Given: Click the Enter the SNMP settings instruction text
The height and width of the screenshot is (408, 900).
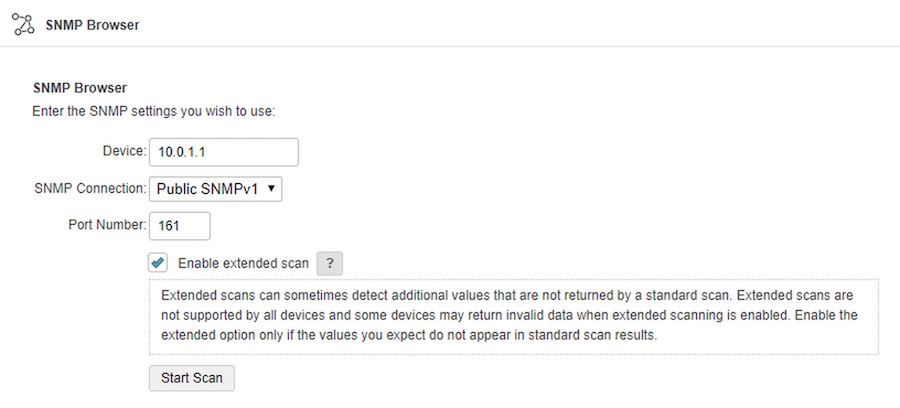Looking at the screenshot, I should pos(154,111).
